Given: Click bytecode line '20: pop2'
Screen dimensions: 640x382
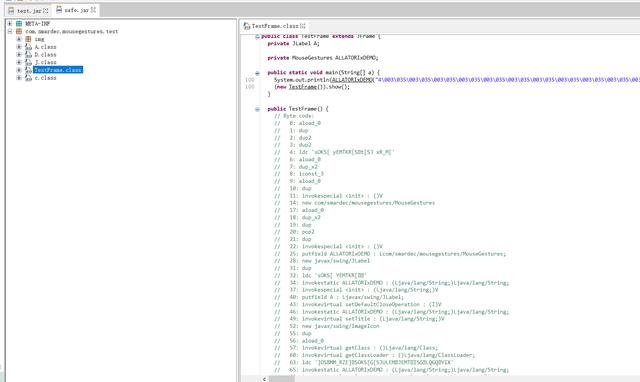Looking at the screenshot, I should 294,232.
